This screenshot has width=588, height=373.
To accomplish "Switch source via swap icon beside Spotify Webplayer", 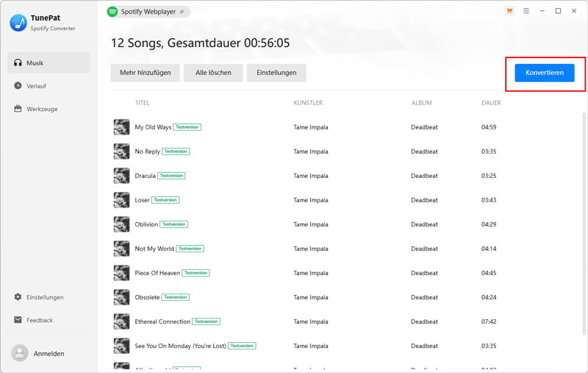I will pos(182,12).
